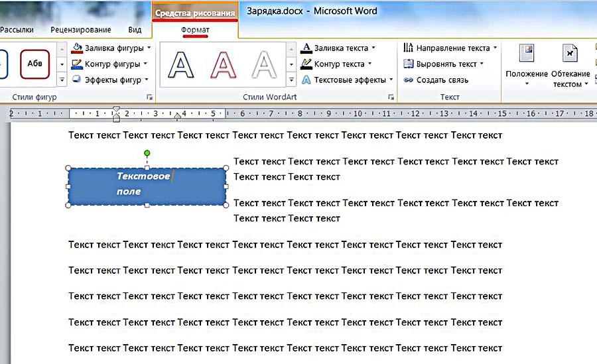Open the 'Стили WordArt' dialog launcher
Screen dimensions: 597x364
(x=391, y=97)
